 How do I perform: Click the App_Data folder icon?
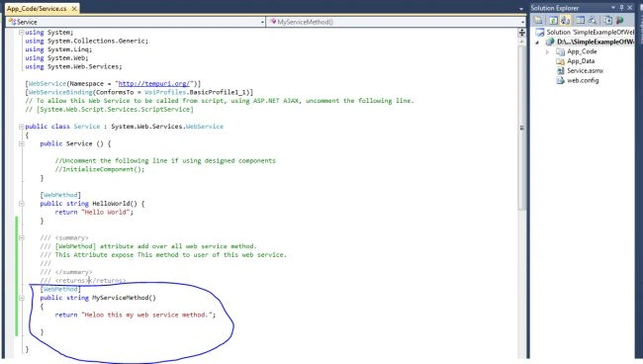(x=560, y=61)
